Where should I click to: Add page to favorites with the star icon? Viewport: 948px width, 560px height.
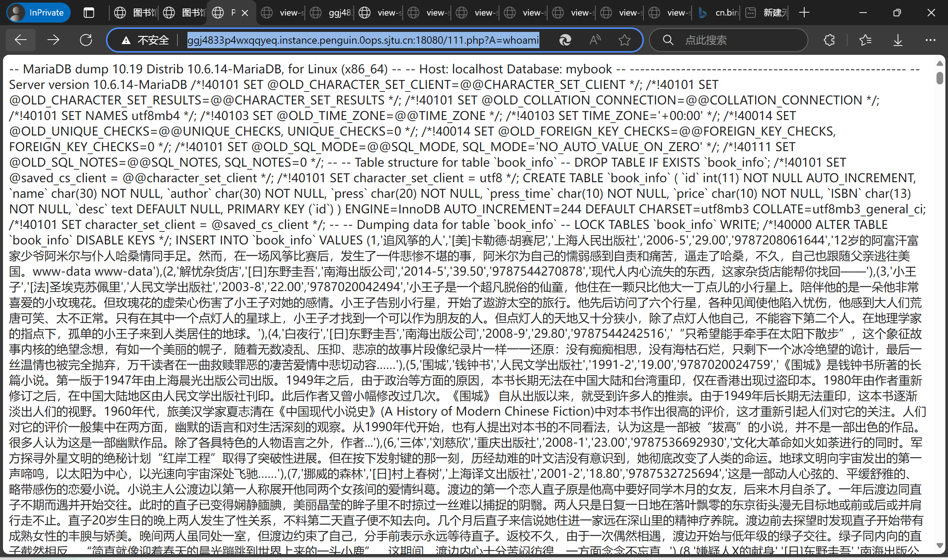(x=624, y=40)
